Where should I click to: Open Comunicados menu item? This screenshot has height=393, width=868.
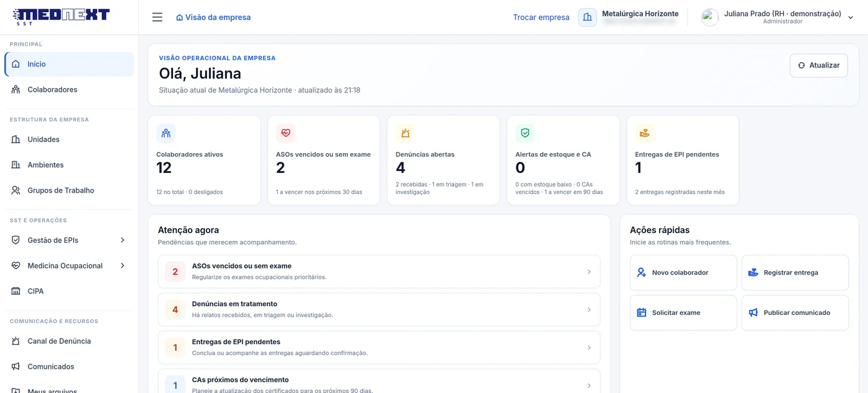click(x=69, y=366)
